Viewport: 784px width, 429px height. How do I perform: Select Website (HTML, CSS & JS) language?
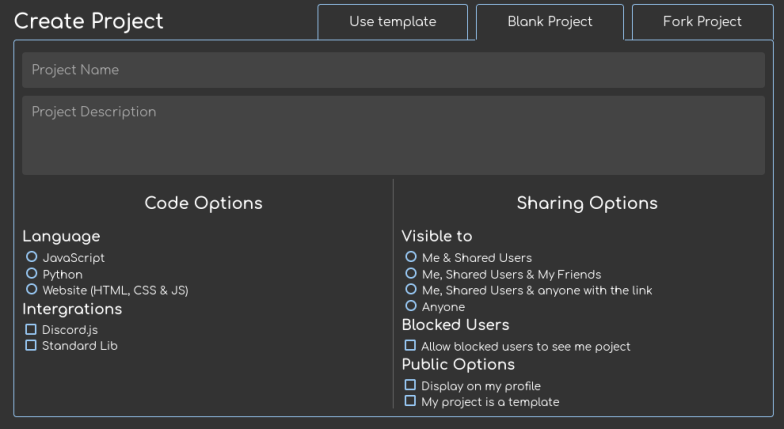pyautogui.click(x=32, y=290)
